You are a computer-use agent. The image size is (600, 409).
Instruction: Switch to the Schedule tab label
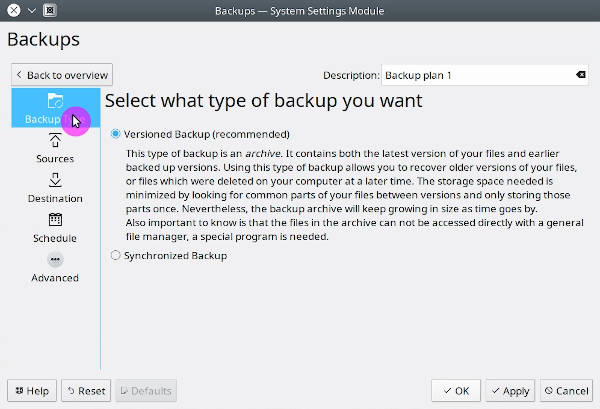pyautogui.click(x=55, y=238)
